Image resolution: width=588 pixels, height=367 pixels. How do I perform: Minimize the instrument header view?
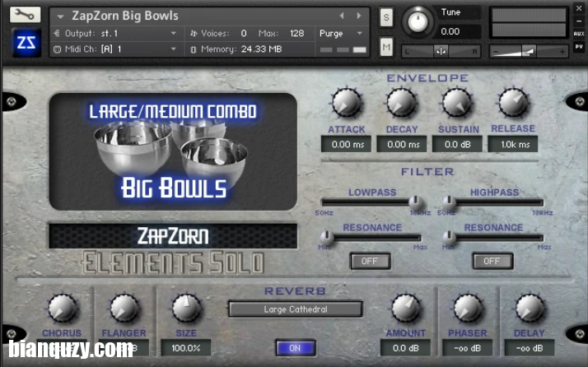click(579, 21)
